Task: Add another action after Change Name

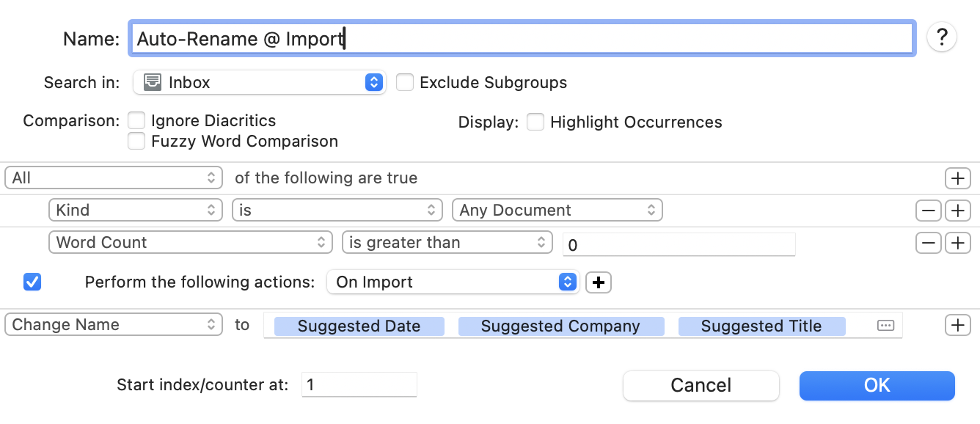Action: [957, 325]
